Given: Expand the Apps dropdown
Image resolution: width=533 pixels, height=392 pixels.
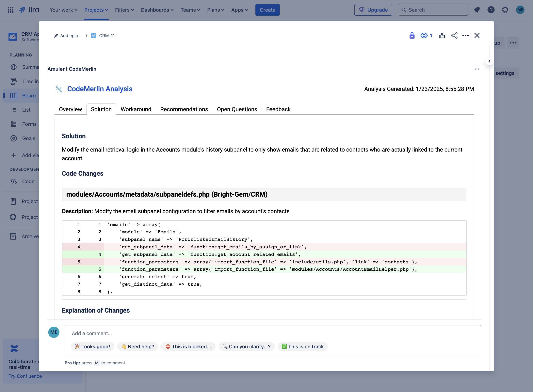Looking at the screenshot, I should 240,10.
